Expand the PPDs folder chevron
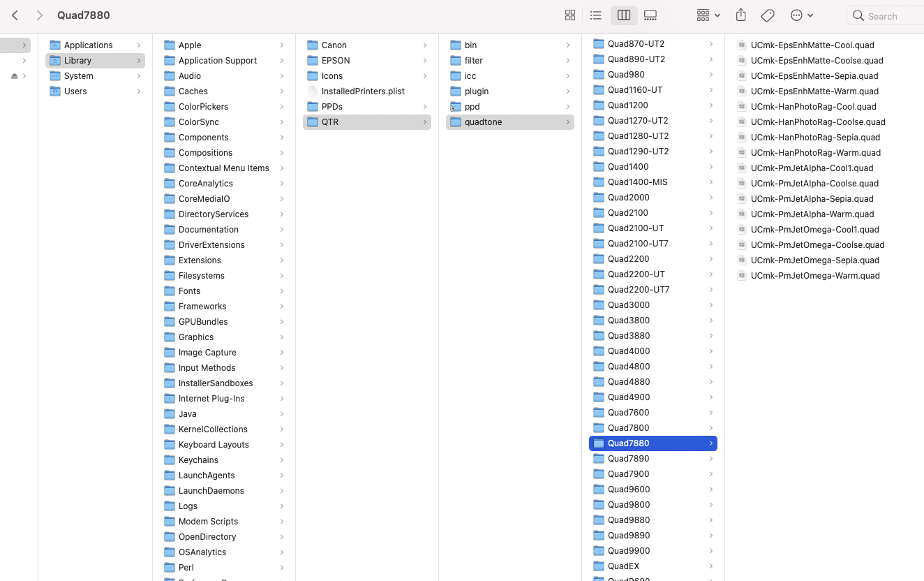This screenshot has width=924, height=581. point(425,107)
